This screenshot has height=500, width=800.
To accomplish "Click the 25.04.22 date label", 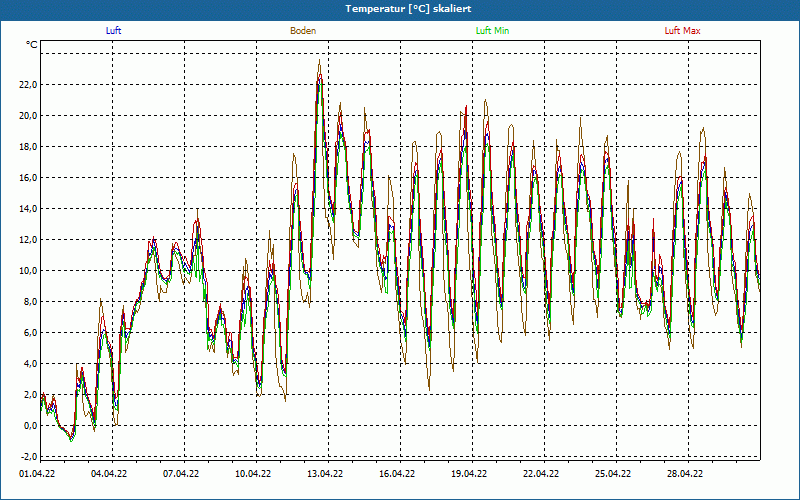I will pyautogui.click(x=612, y=473).
